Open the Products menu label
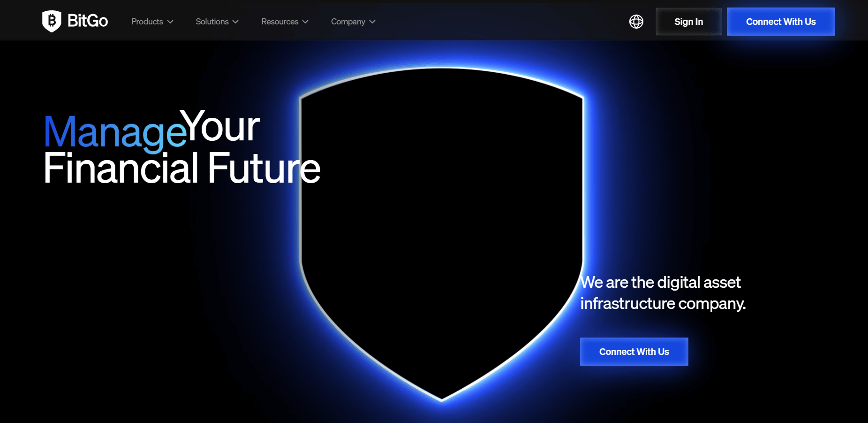 [147, 22]
